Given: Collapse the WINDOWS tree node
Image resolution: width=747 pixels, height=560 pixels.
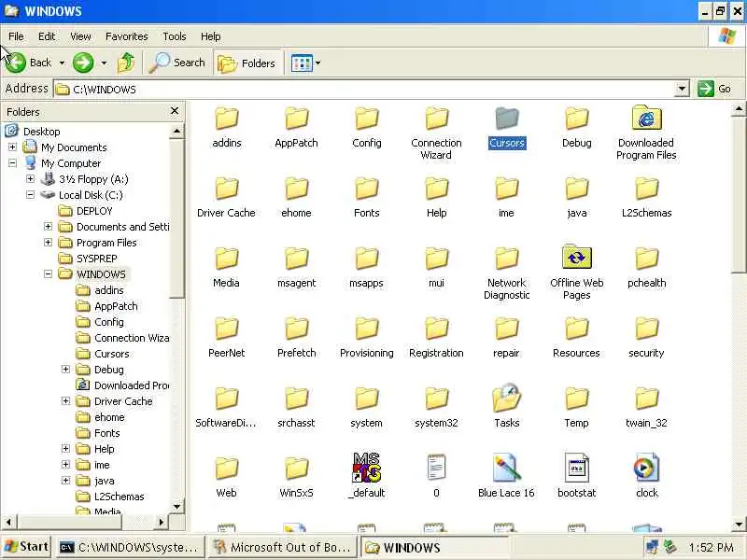Looking at the screenshot, I should [x=49, y=274].
